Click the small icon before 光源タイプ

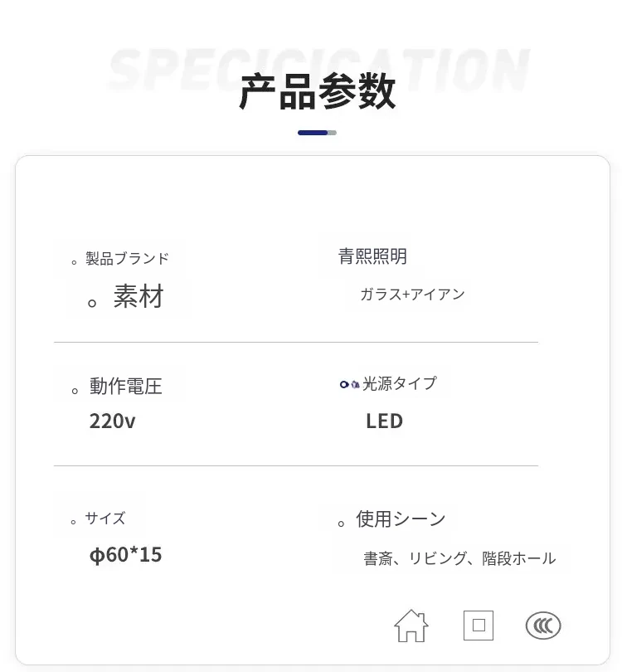coord(349,384)
